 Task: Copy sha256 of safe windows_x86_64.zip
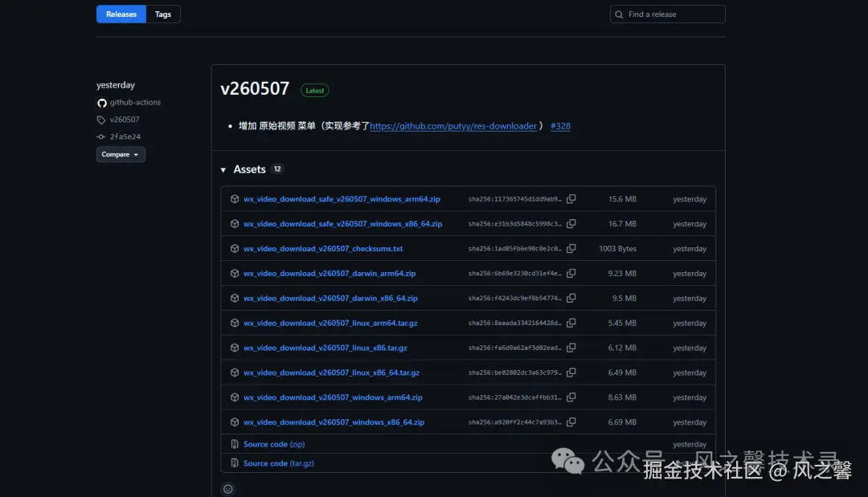click(x=571, y=223)
